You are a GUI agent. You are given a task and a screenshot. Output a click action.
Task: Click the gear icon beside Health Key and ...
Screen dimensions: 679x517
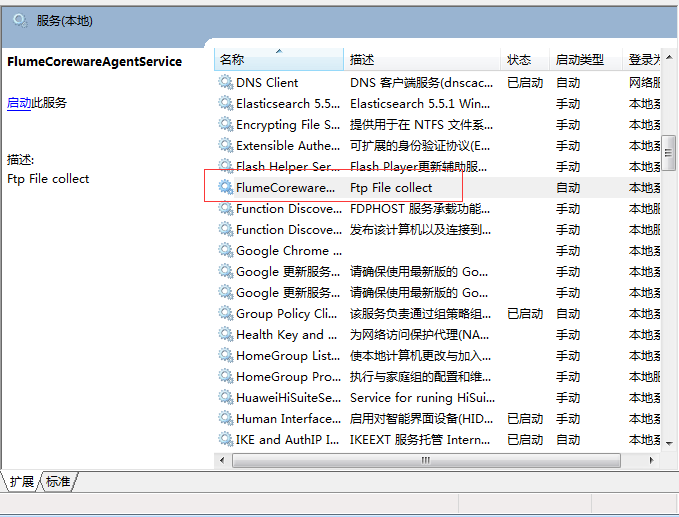[x=226, y=334]
